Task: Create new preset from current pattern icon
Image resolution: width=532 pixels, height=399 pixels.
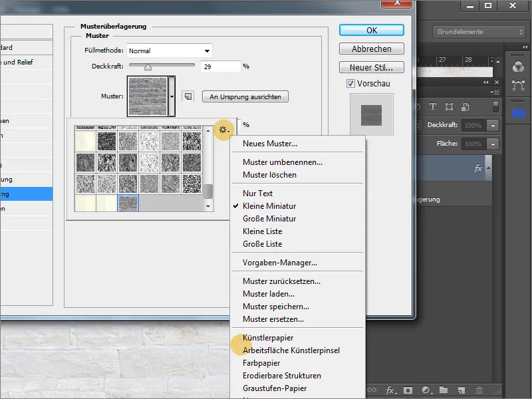Action: point(188,96)
